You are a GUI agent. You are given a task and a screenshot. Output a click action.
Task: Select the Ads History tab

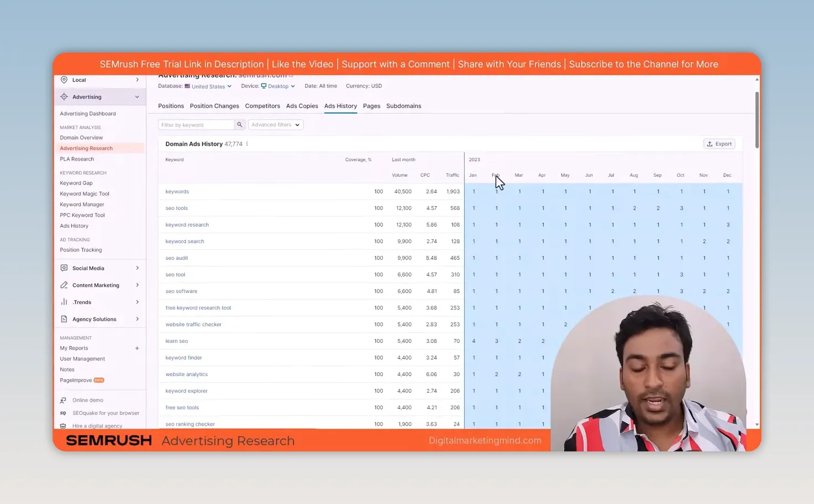341,106
